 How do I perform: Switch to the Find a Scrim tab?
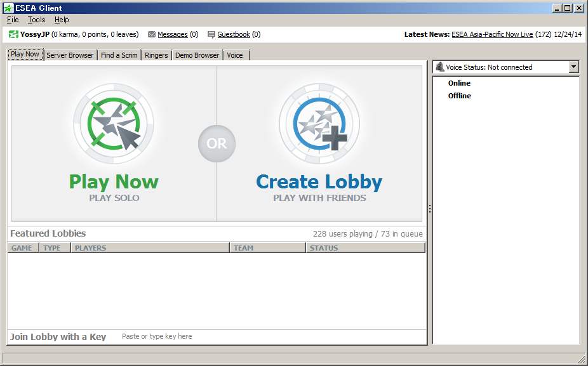(x=119, y=55)
